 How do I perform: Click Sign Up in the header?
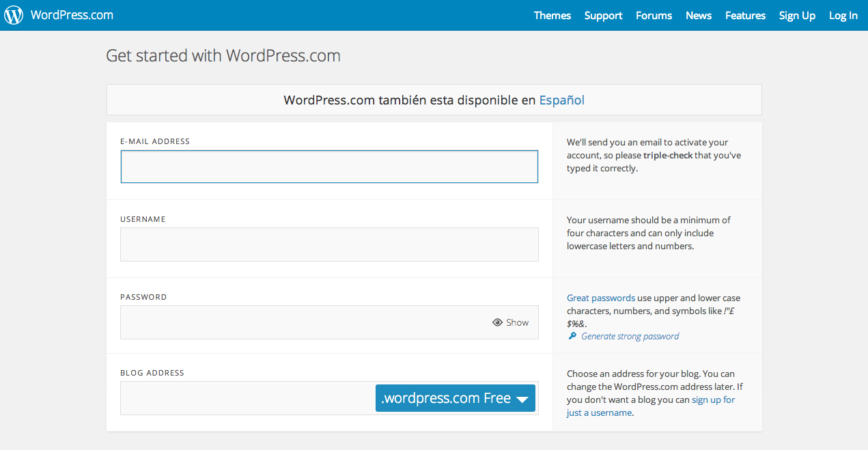point(797,15)
